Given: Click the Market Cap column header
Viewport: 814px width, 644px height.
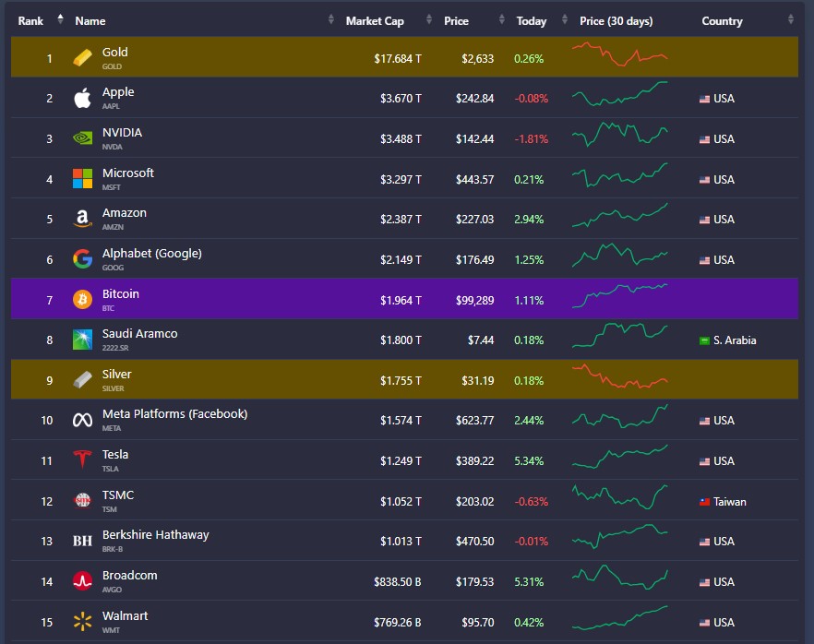Looking at the screenshot, I should click(375, 20).
